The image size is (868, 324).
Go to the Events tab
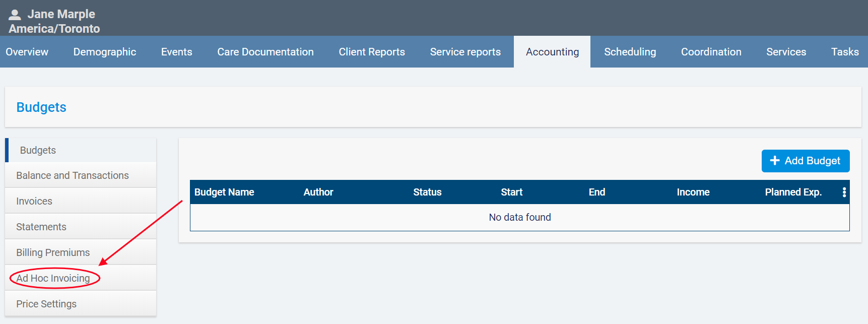(176, 52)
